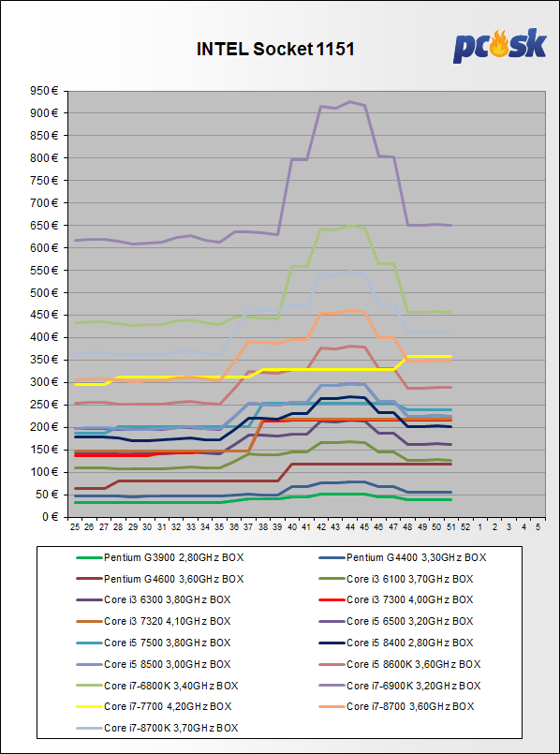Screen dimensions: 560x754
Task: Select the Core i7-8700K 3,70GHz BOX legend entry
Action: (x=157, y=728)
